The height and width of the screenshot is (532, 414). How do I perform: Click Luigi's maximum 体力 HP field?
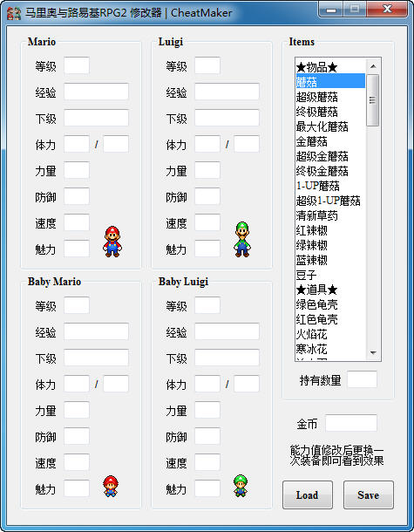[247, 144]
